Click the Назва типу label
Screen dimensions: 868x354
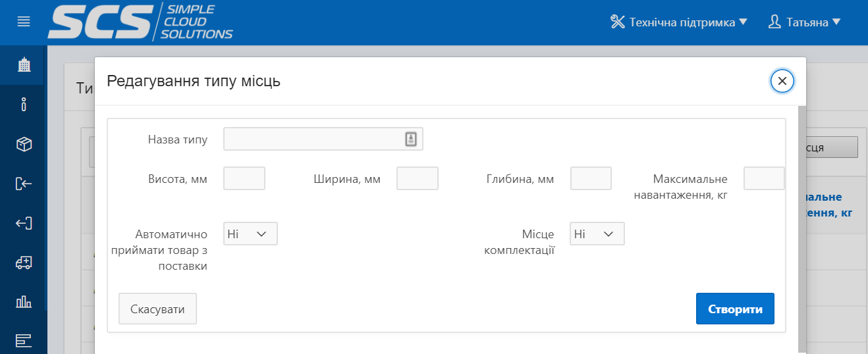tap(178, 139)
